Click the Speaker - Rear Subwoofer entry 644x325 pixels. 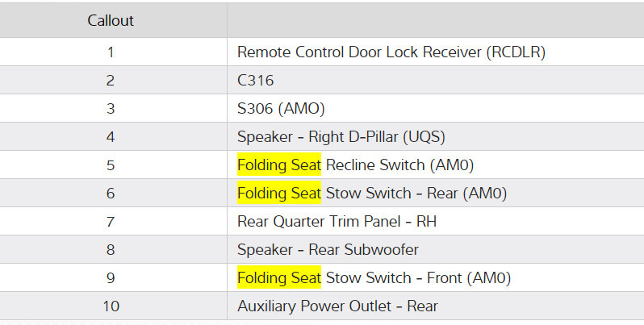pyautogui.click(x=328, y=250)
